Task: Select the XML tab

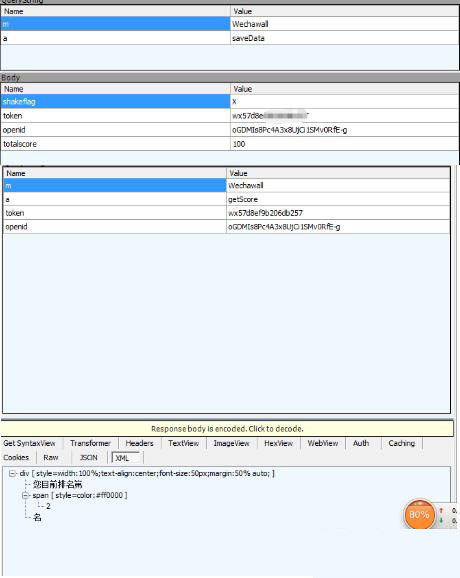Action: click(125, 458)
